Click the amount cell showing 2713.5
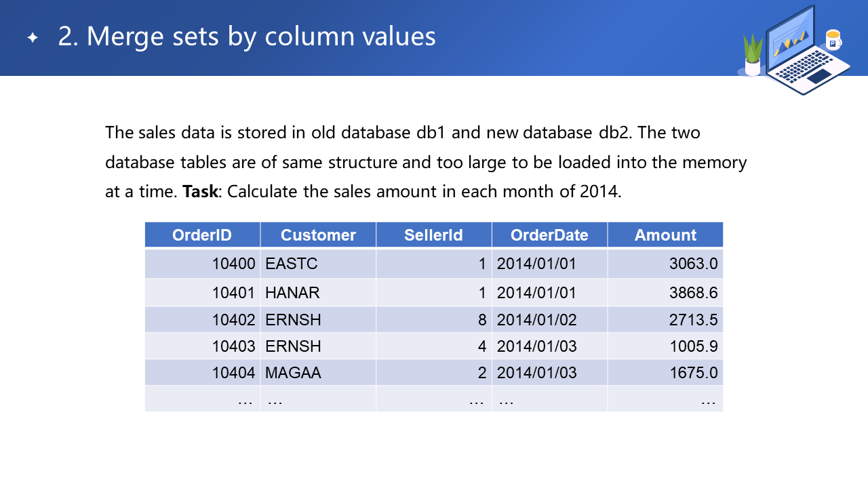868x488 pixels. 693,320
